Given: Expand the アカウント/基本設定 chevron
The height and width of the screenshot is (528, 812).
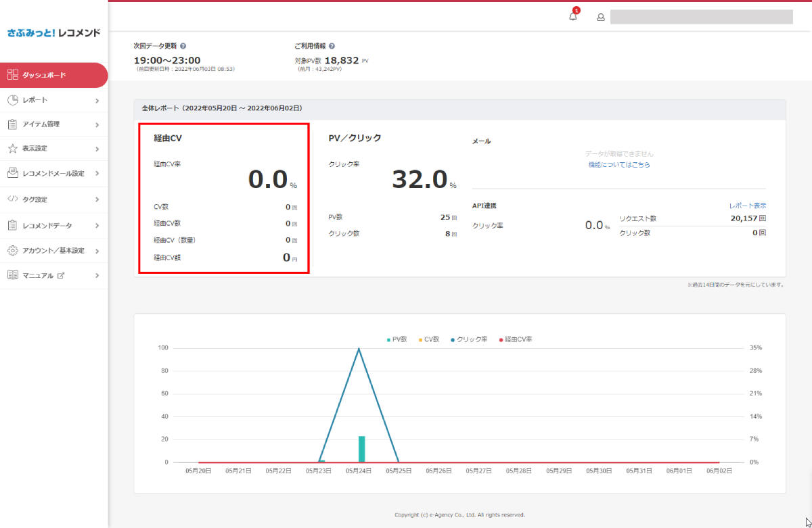Looking at the screenshot, I should pos(97,251).
